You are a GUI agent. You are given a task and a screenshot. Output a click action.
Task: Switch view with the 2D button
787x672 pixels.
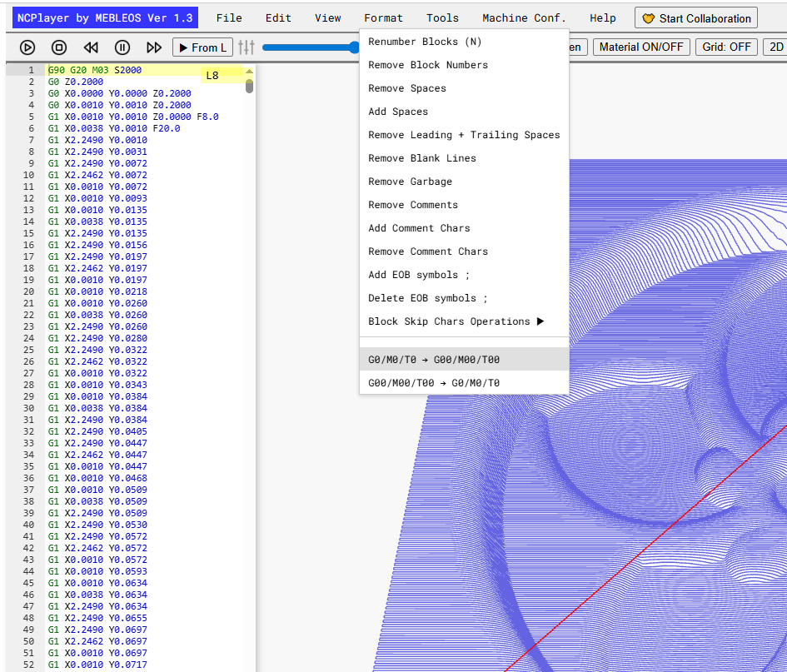coord(775,47)
